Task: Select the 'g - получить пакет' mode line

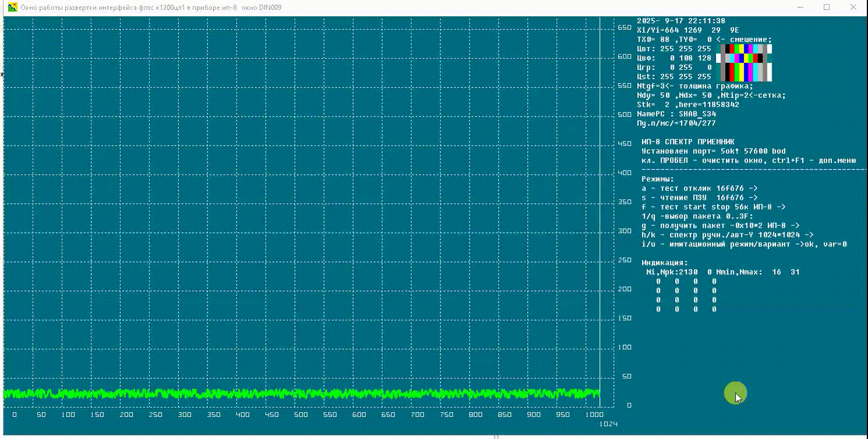Action: point(720,225)
